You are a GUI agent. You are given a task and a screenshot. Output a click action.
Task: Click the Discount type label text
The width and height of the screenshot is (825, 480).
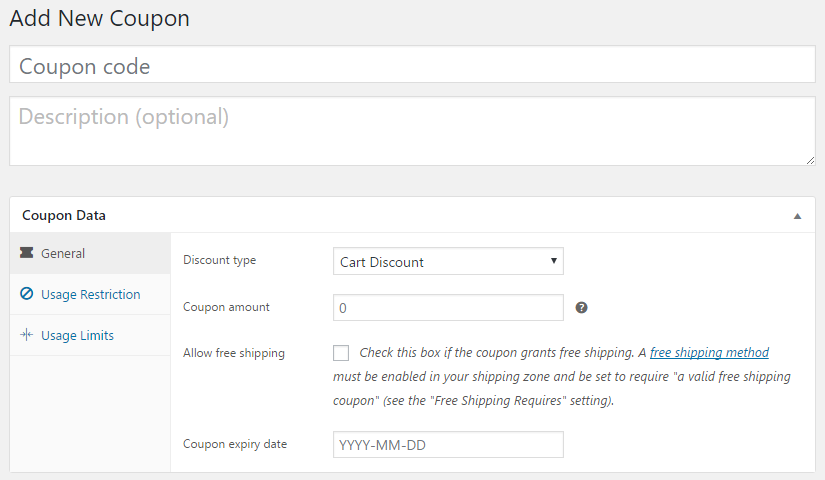219,260
